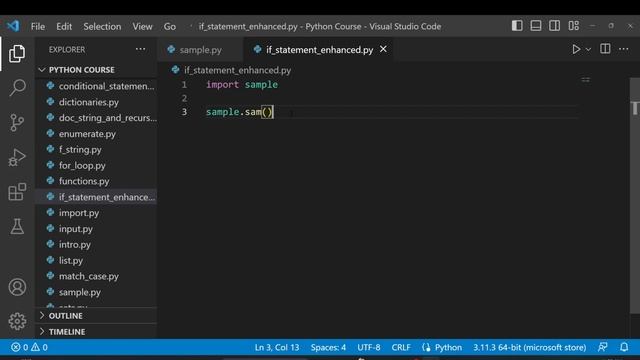Open the Manage gear icon

[17, 321]
